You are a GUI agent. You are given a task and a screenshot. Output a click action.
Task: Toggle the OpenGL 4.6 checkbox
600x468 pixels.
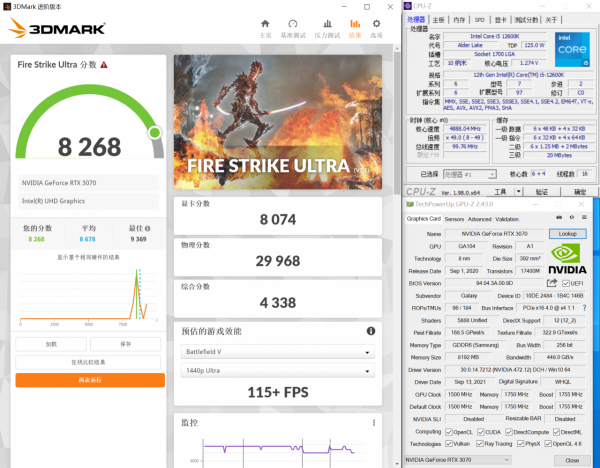(548, 444)
